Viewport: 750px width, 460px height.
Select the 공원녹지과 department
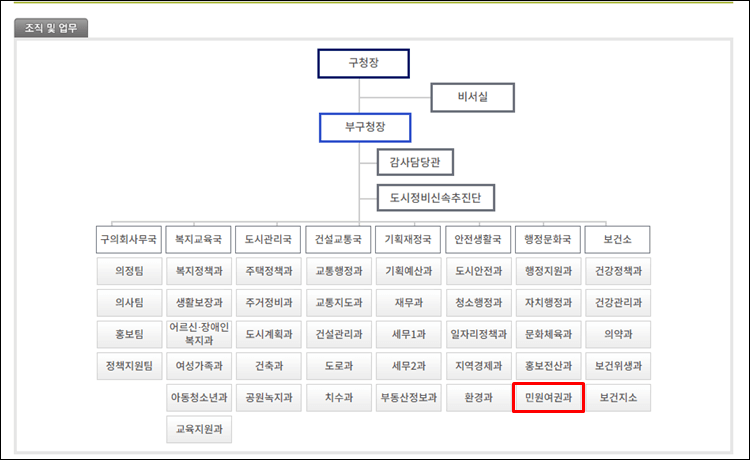(x=269, y=397)
